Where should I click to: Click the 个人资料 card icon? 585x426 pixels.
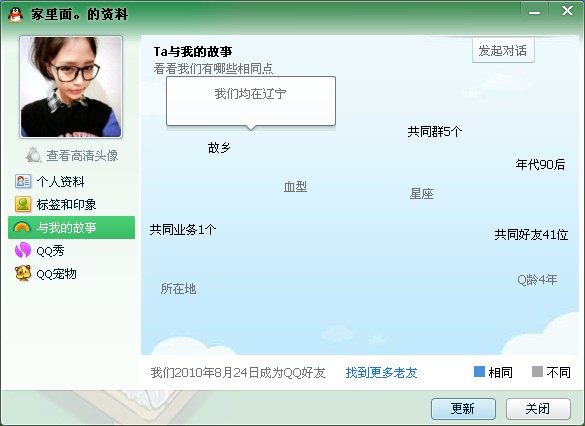click(23, 181)
